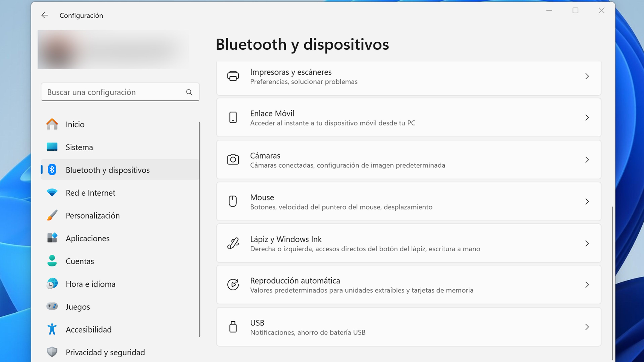Click the Sistema monitor icon
The width and height of the screenshot is (644, 362).
(52, 147)
